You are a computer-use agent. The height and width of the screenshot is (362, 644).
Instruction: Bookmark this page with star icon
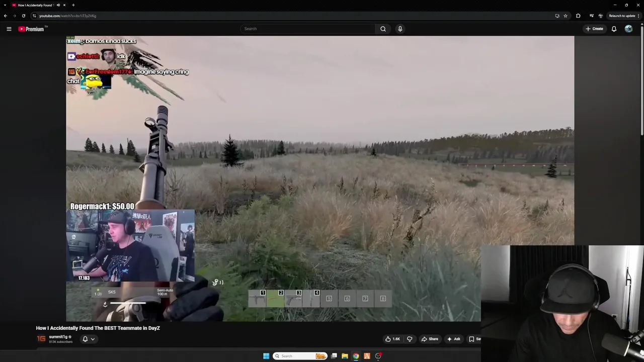(x=566, y=16)
